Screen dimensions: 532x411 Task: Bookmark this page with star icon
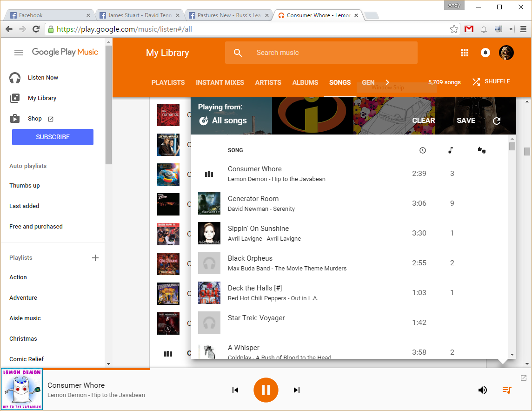point(454,29)
